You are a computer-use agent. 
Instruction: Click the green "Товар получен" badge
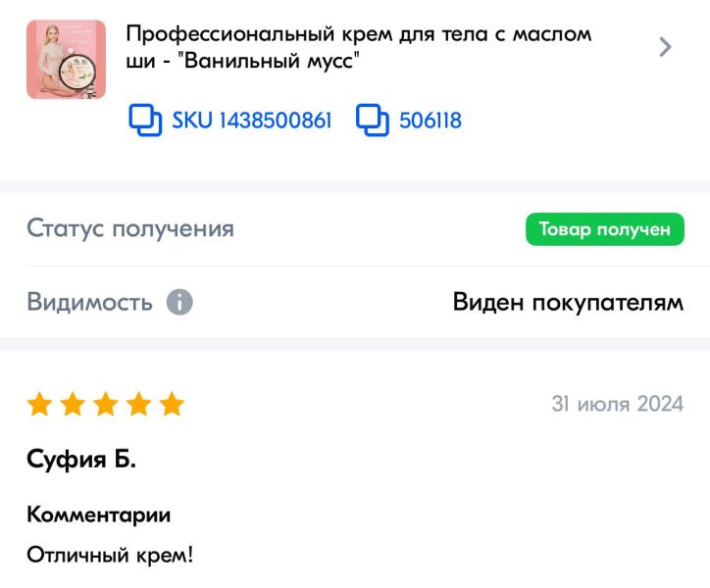pos(604,229)
